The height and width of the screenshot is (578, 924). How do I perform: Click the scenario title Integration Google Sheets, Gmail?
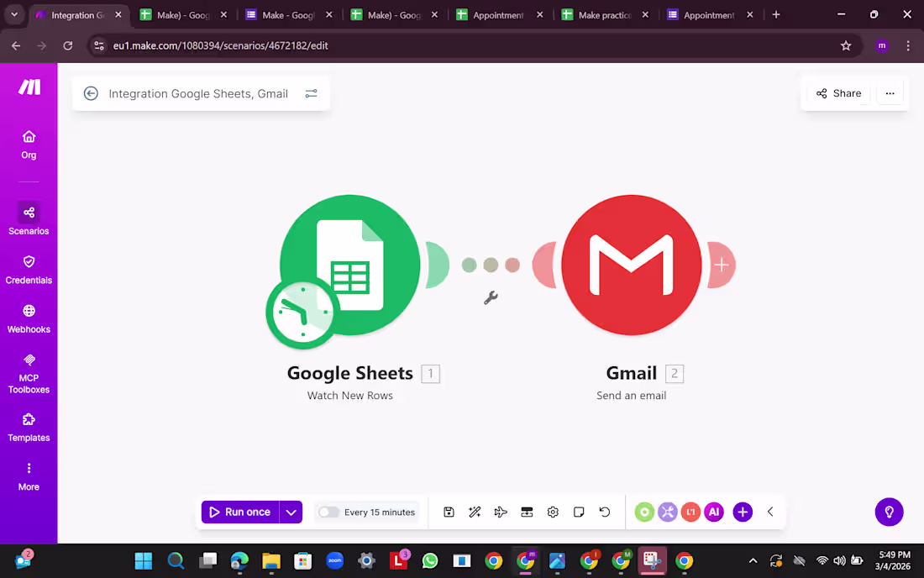click(x=198, y=94)
